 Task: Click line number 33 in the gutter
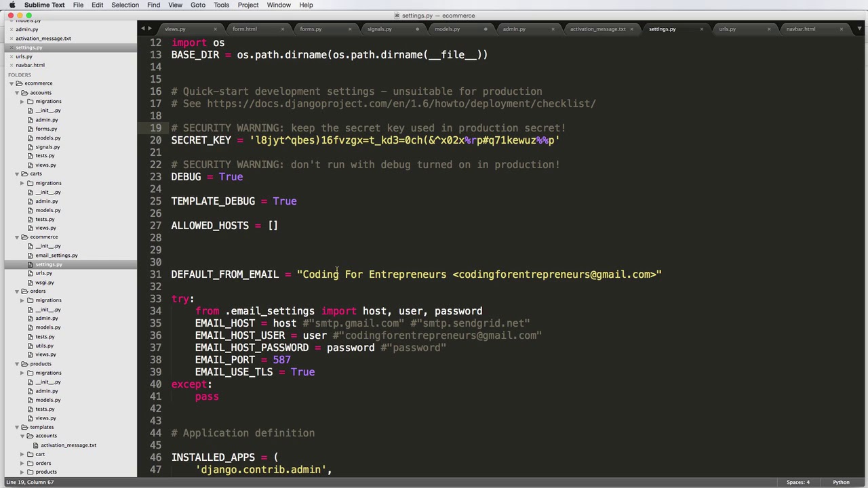point(155,299)
